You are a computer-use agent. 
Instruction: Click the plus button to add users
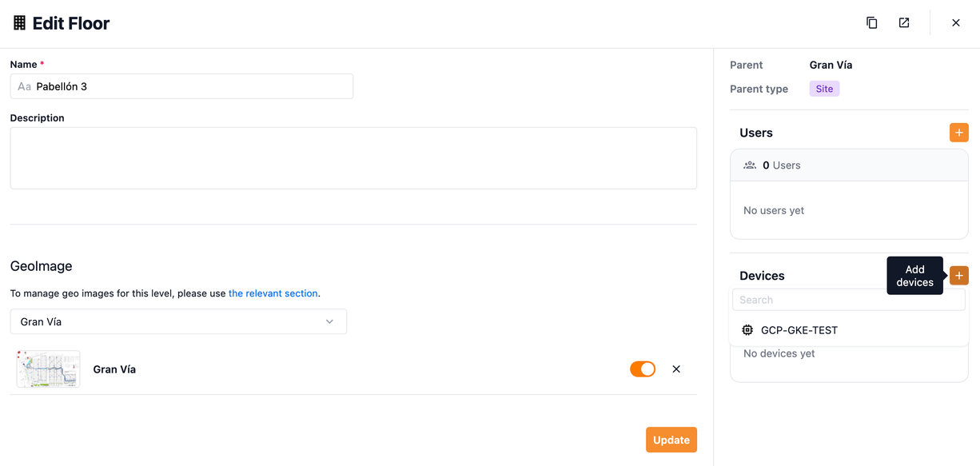pyautogui.click(x=958, y=133)
